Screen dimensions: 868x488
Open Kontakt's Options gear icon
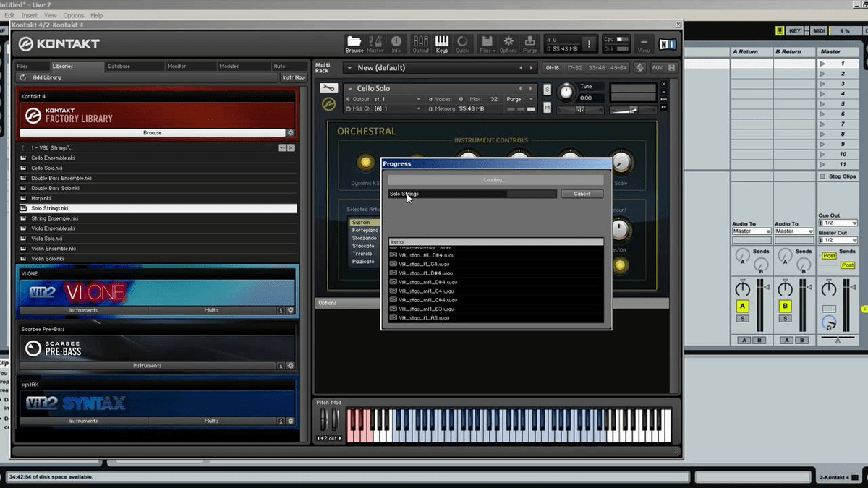click(x=507, y=43)
